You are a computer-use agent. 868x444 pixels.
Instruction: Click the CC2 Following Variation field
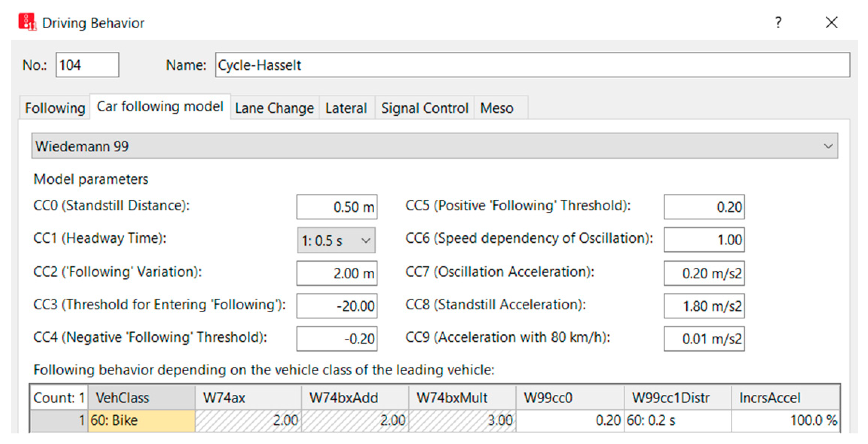337,273
